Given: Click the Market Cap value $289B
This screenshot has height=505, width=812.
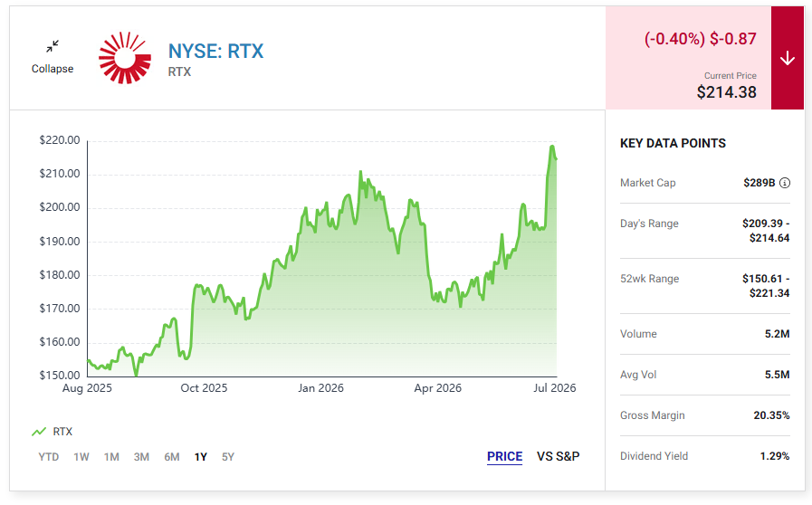Looking at the screenshot, I should (759, 183).
